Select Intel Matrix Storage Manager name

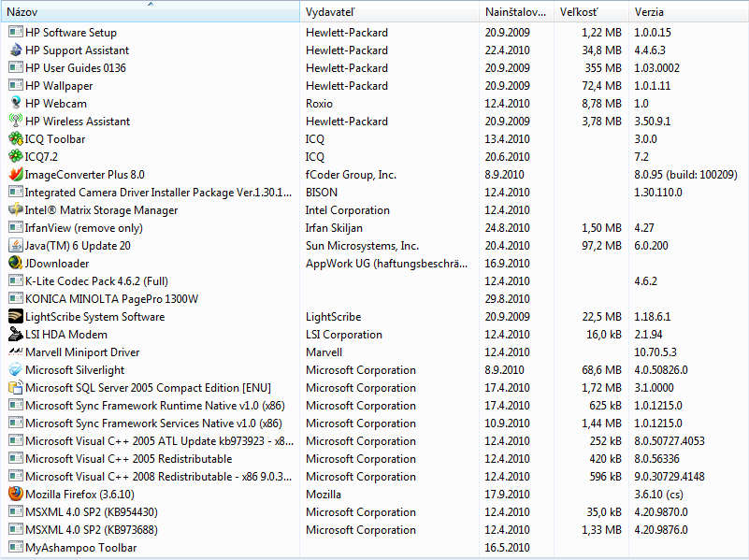(x=101, y=210)
